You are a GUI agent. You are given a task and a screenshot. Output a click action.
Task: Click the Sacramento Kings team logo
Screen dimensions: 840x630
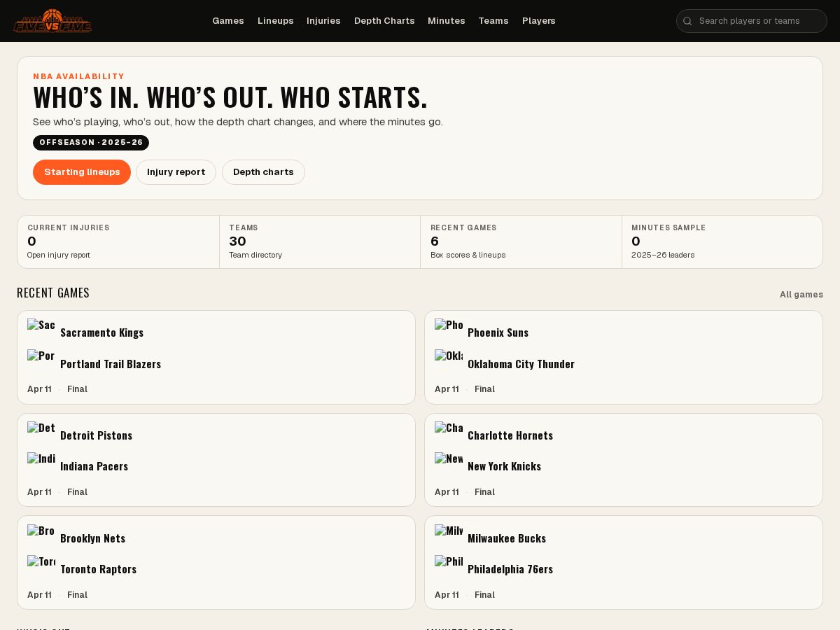[x=41, y=332]
